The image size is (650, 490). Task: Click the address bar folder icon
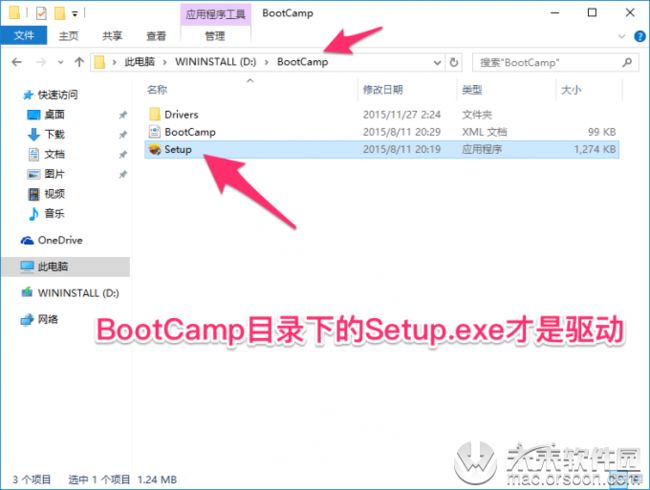[x=99, y=62]
